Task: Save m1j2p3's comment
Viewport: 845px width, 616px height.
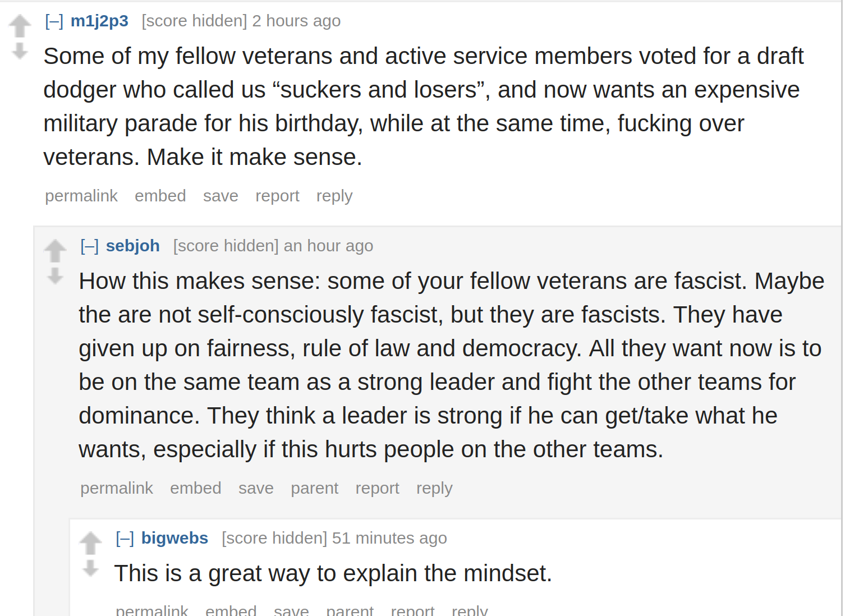Action: [x=221, y=196]
